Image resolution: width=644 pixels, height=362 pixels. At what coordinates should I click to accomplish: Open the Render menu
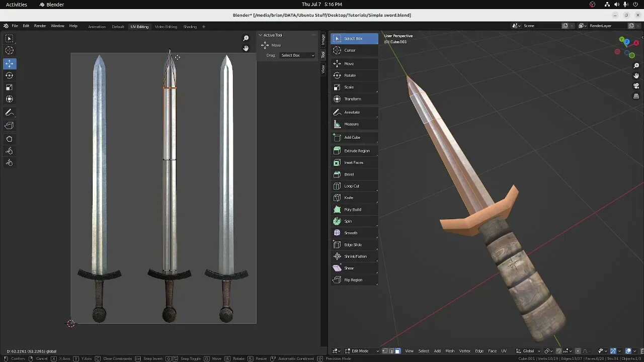point(40,26)
